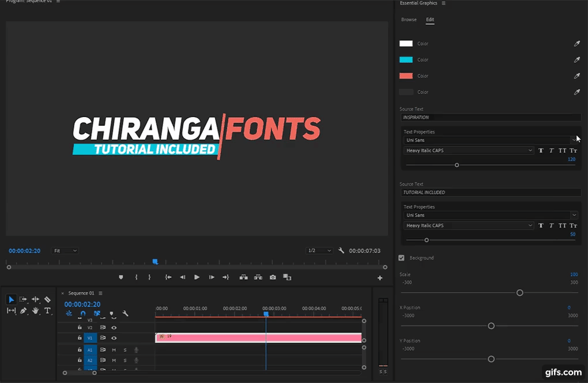The width and height of the screenshot is (588, 383).
Task: Open first Heavy Italic CAPS style dropdown
Action: pyautogui.click(x=469, y=151)
